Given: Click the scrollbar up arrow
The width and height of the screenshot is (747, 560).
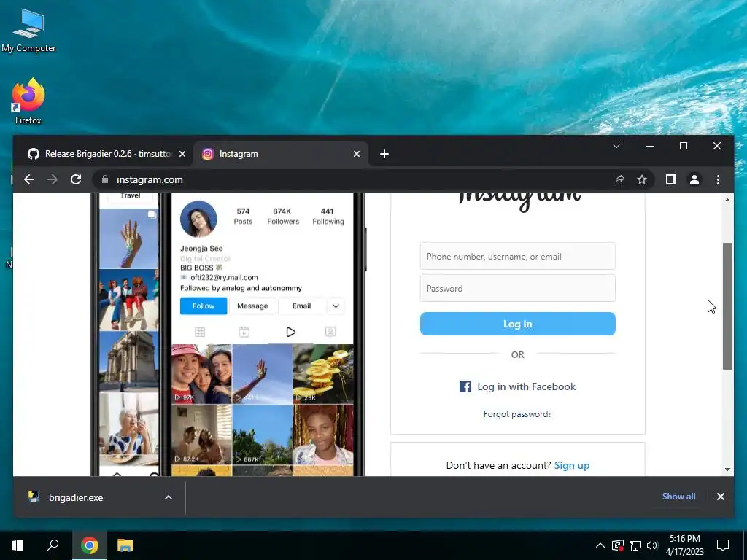Looking at the screenshot, I should point(727,200).
